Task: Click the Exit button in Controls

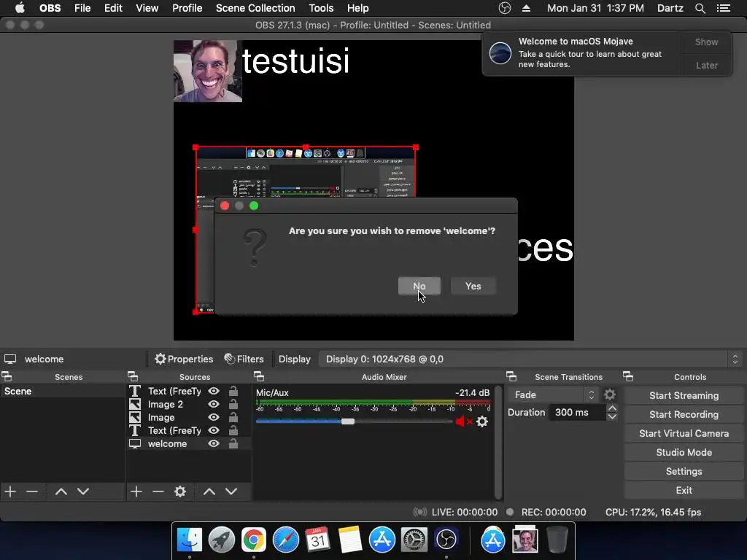Action: coord(684,490)
